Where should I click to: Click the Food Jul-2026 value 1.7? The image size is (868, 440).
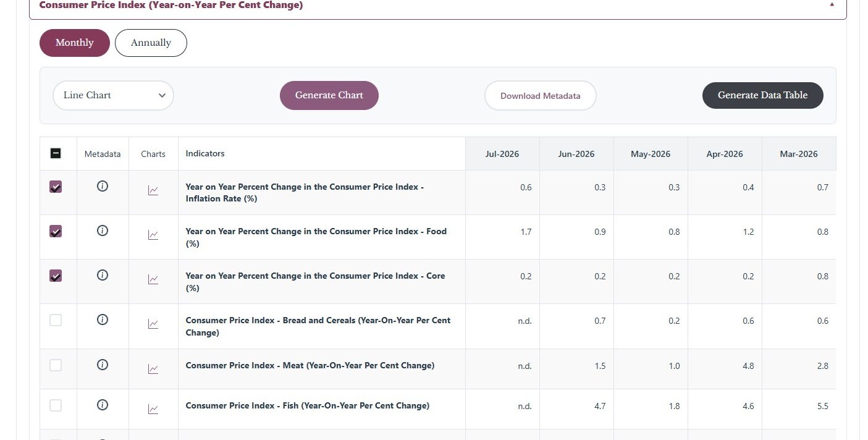526,232
